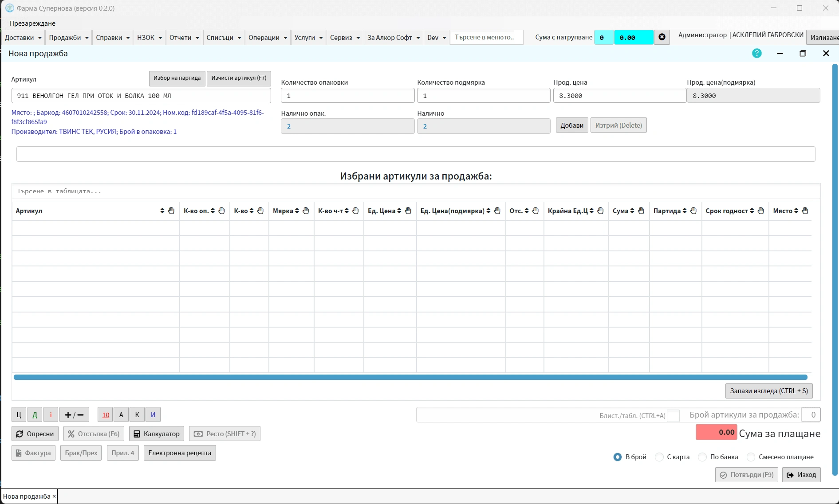Click the Търсене в менюто search box

(487, 38)
